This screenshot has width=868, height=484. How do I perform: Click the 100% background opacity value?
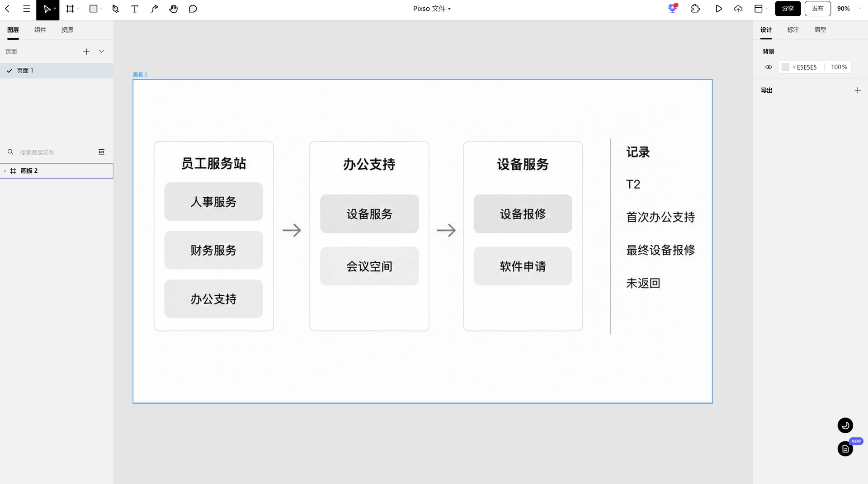839,67
